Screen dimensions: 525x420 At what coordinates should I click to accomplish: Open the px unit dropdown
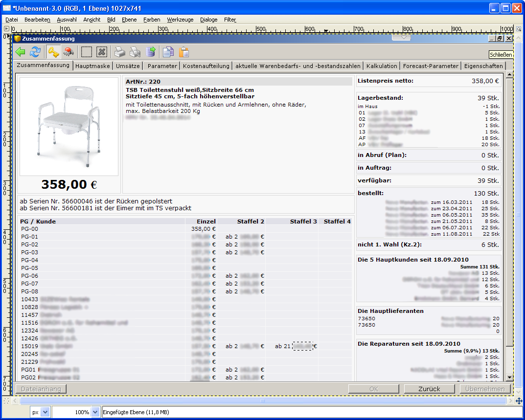point(45,412)
